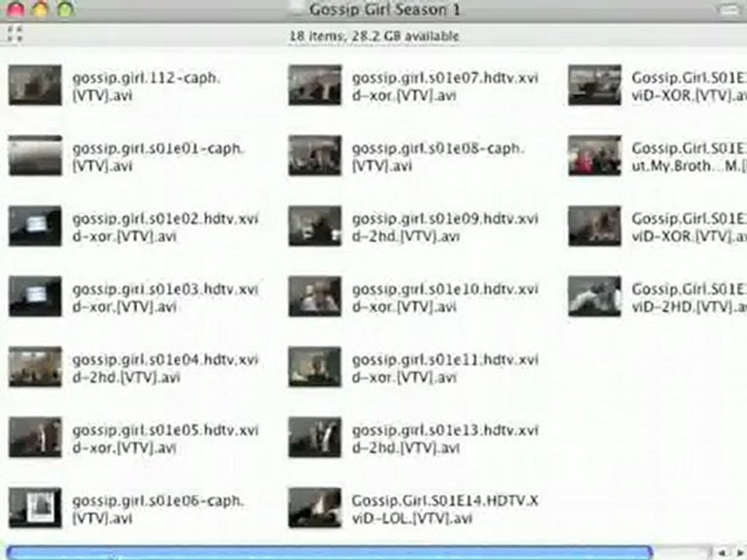Click the green zoom window button
Image resolution: width=747 pixels, height=560 pixels.
tap(65, 9)
